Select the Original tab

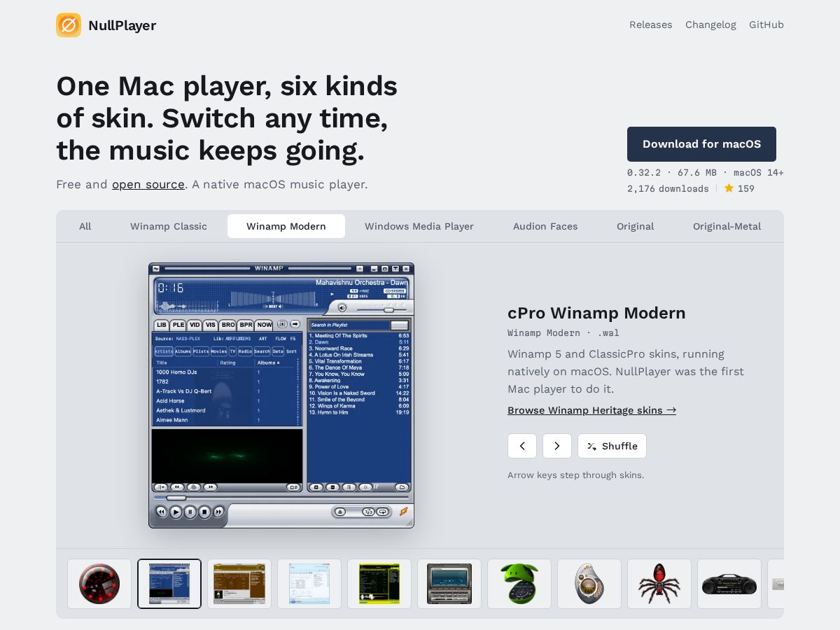coord(636,226)
